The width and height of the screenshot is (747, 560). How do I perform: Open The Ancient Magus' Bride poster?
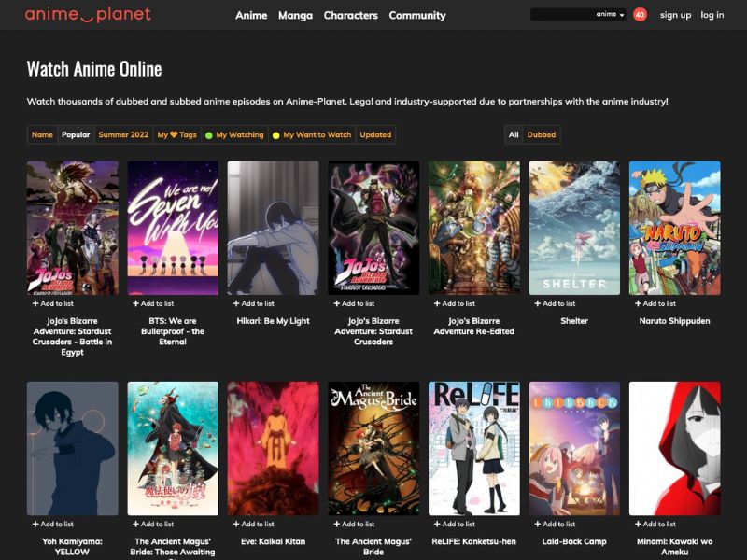373,448
